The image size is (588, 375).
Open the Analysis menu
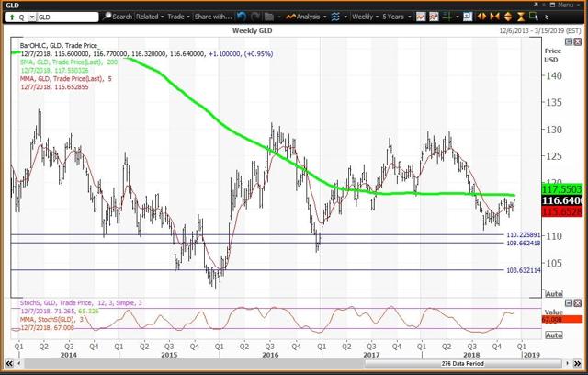305,17
